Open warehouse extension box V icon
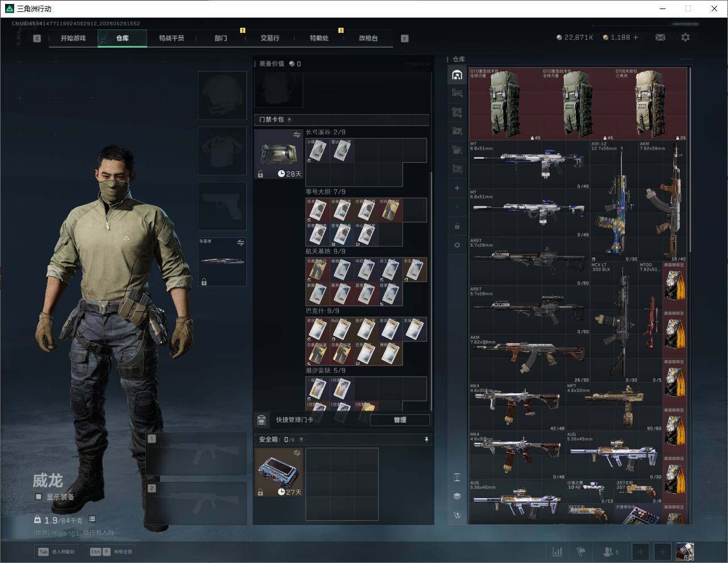The width and height of the screenshot is (728, 563). coord(457,169)
